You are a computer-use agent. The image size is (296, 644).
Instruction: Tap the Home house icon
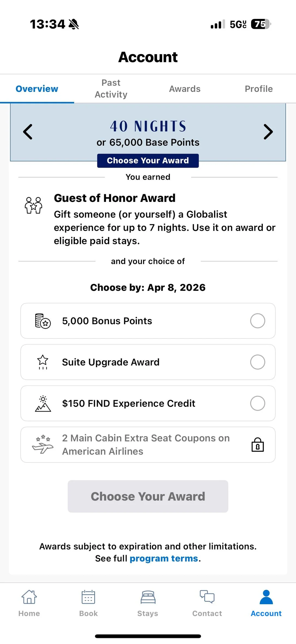coord(29,597)
